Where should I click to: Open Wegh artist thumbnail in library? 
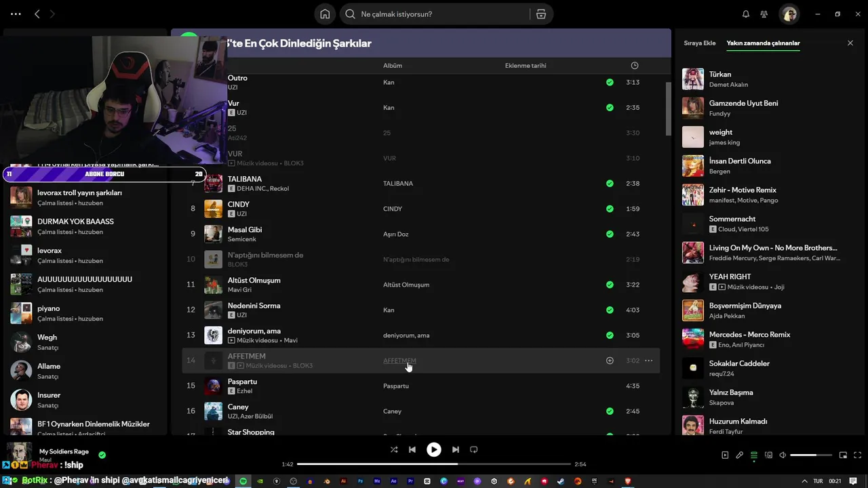coord(21,342)
